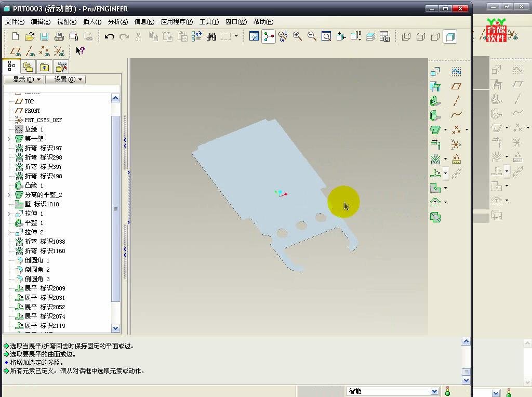
Task: Open the bend tool flyout arrow
Action: click(x=445, y=158)
